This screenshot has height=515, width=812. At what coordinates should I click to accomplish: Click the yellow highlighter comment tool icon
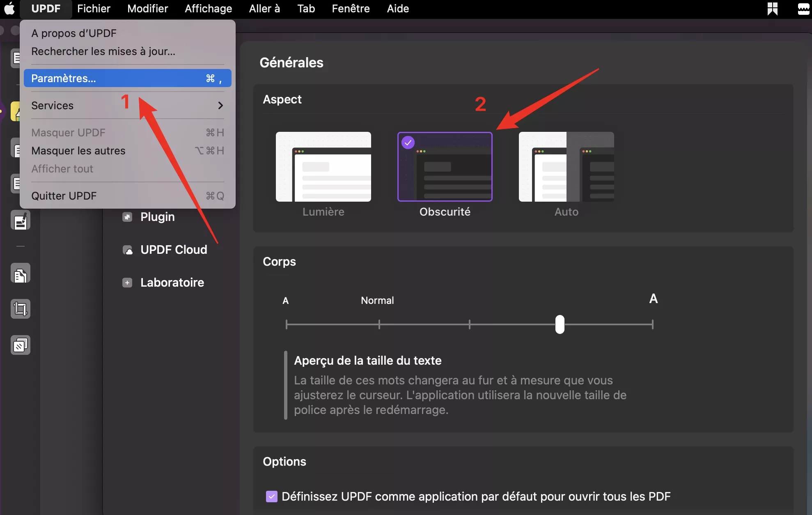point(16,111)
